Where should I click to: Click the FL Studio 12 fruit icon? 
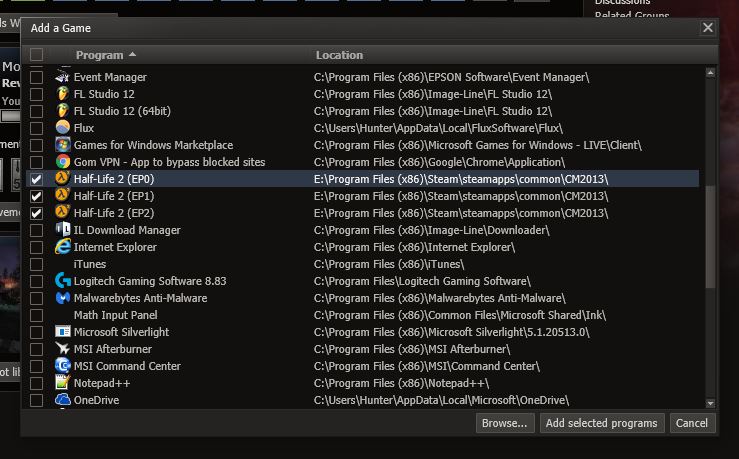(x=62, y=94)
